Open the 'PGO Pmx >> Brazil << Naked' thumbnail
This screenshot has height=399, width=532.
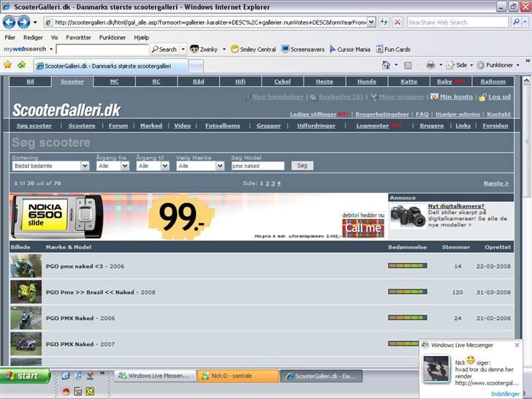[26, 292]
